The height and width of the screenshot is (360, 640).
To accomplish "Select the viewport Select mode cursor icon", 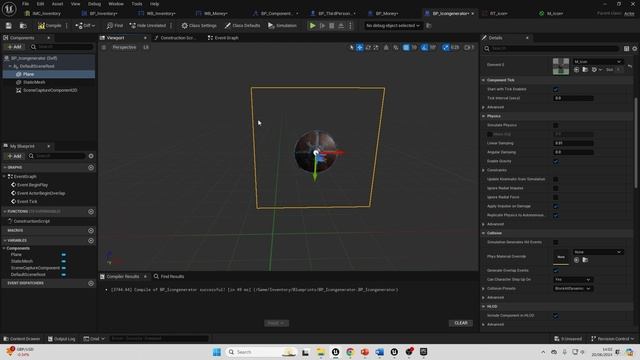I will pos(351,47).
